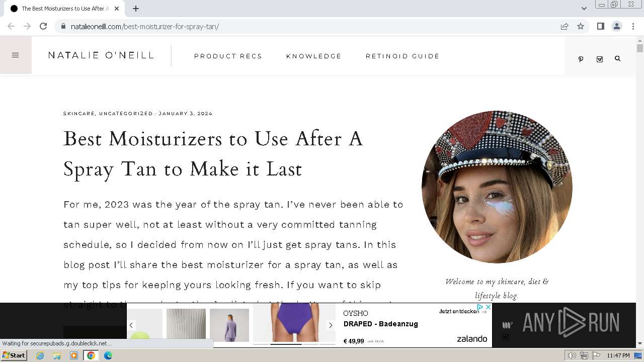Open the site search magnifier icon
The image size is (644, 362).
617,59
